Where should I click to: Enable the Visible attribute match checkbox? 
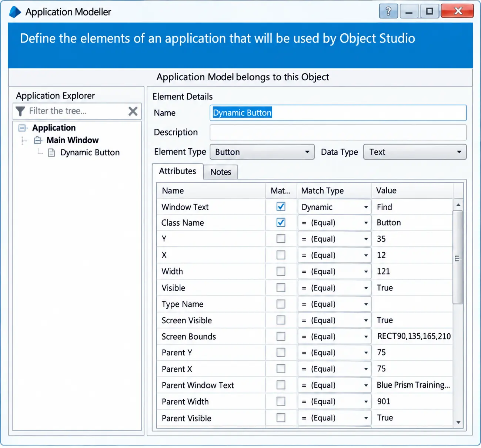(x=281, y=287)
